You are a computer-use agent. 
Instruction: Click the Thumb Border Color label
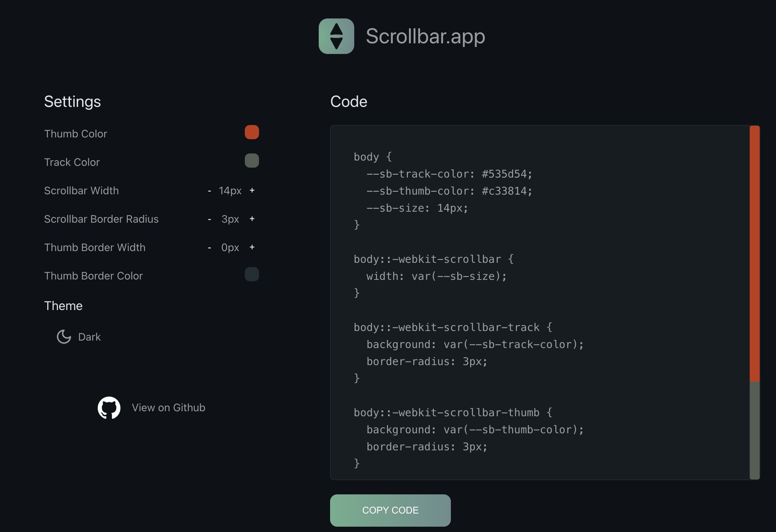[x=93, y=276]
